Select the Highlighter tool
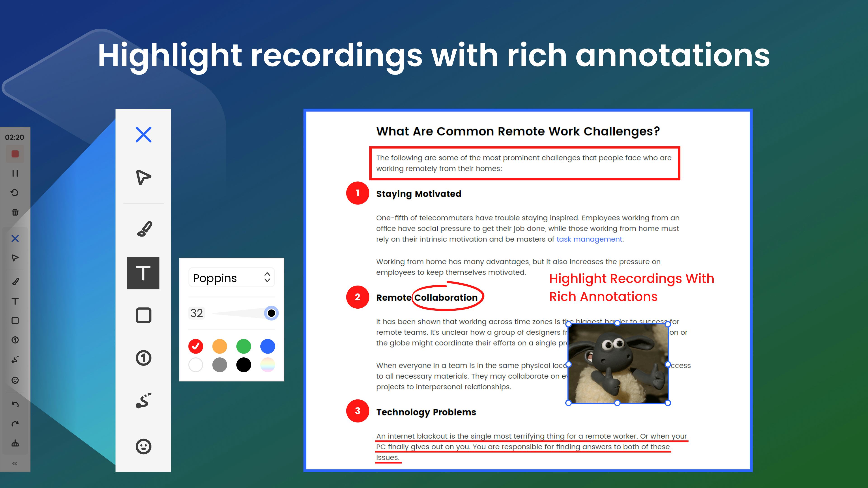 tap(144, 229)
